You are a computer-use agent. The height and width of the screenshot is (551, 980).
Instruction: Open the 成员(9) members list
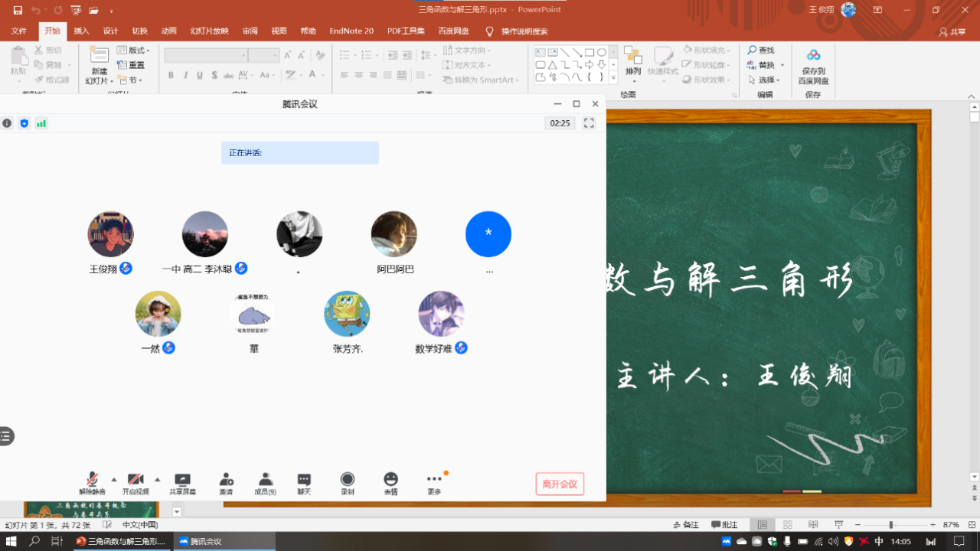[x=265, y=481]
